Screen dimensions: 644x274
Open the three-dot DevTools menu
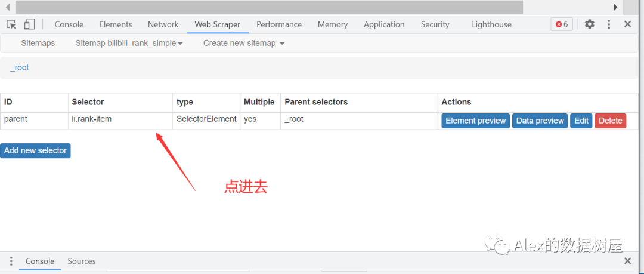click(609, 24)
